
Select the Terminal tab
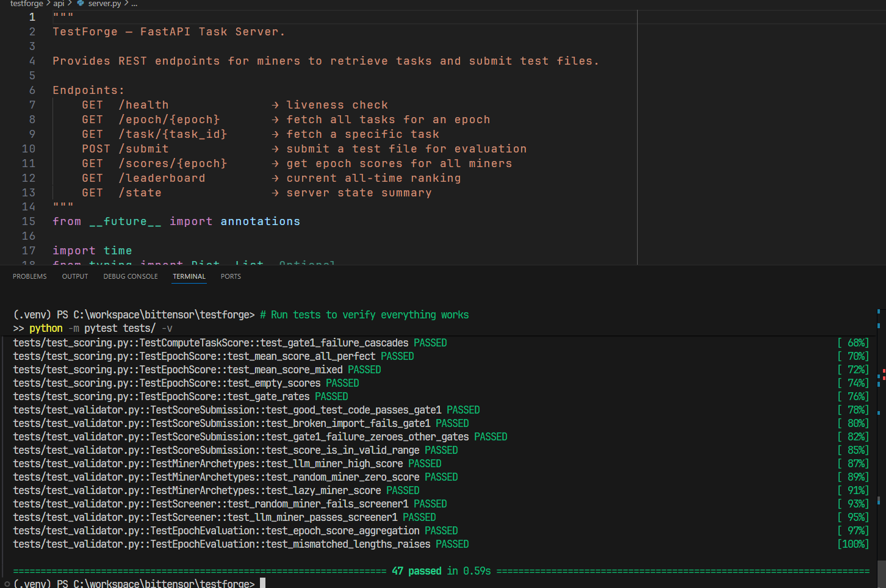189,276
